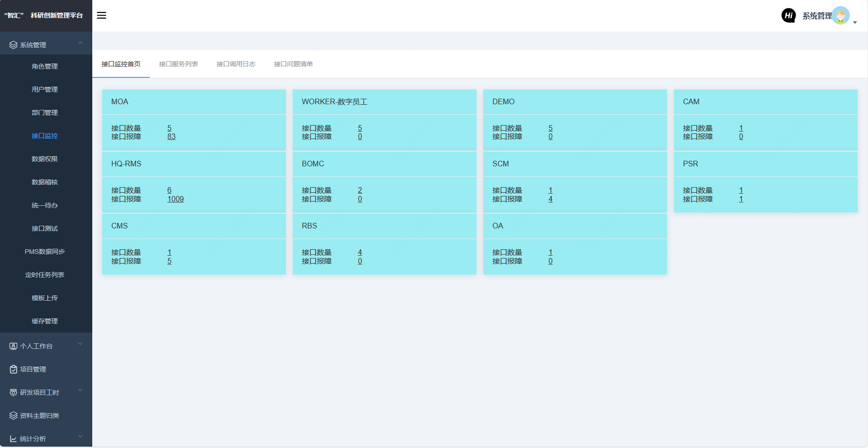
Task: Click the 个人工作台 sidebar icon
Action: click(13, 346)
